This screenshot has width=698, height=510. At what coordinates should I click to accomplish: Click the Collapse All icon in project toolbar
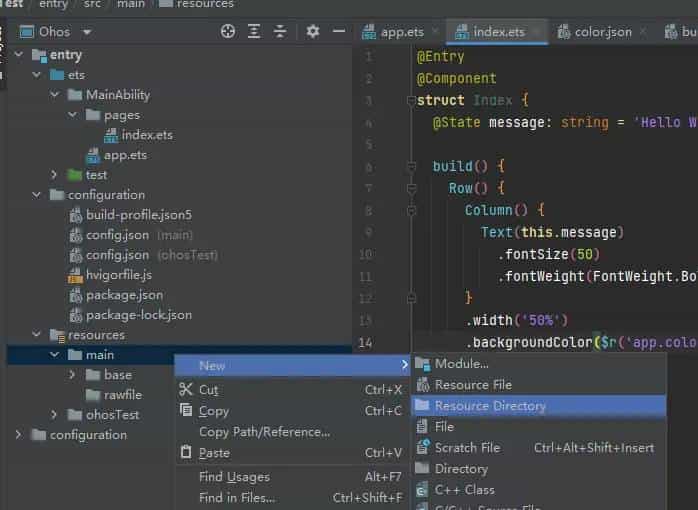(x=280, y=32)
